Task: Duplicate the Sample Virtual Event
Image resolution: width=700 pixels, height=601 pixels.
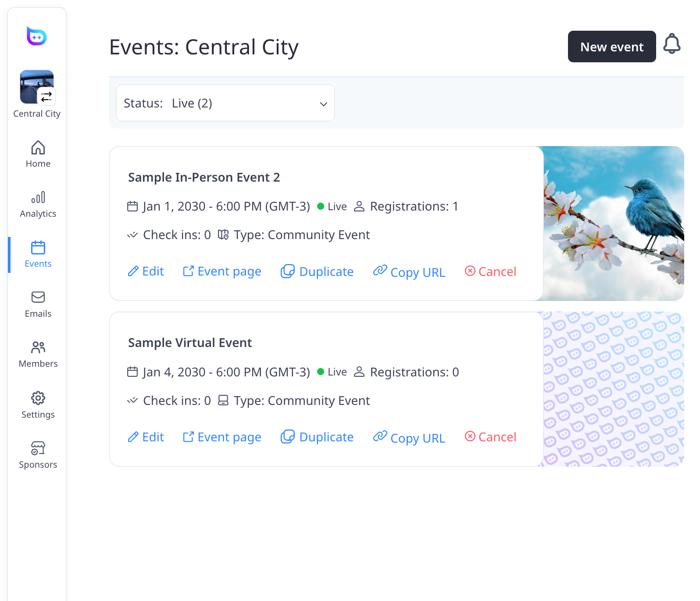Action: 317,437
